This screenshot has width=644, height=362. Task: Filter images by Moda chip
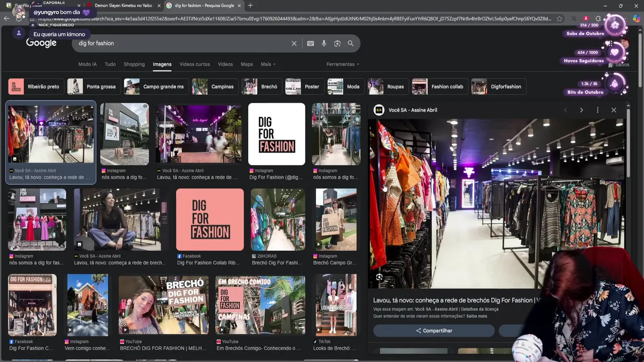pos(346,86)
